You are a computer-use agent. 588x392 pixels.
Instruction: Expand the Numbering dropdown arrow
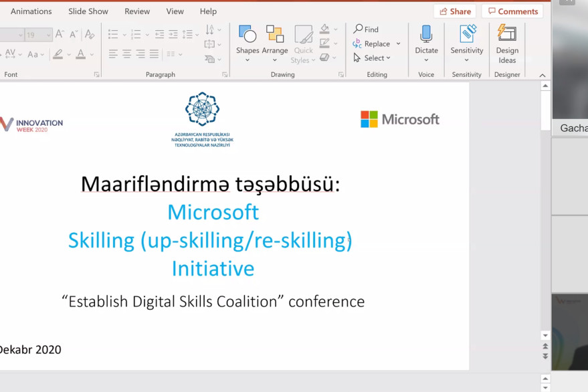pyautogui.click(x=147, y=35)
